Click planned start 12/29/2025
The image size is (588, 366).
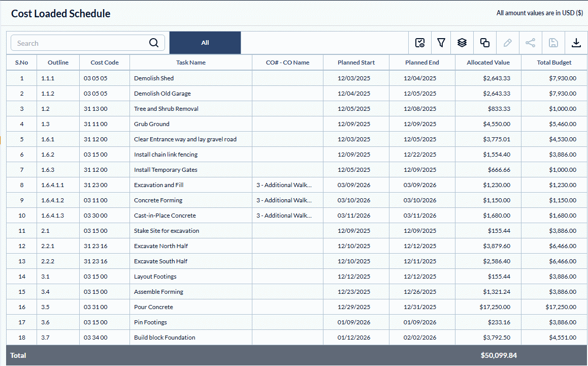click(x=354, y=307)
